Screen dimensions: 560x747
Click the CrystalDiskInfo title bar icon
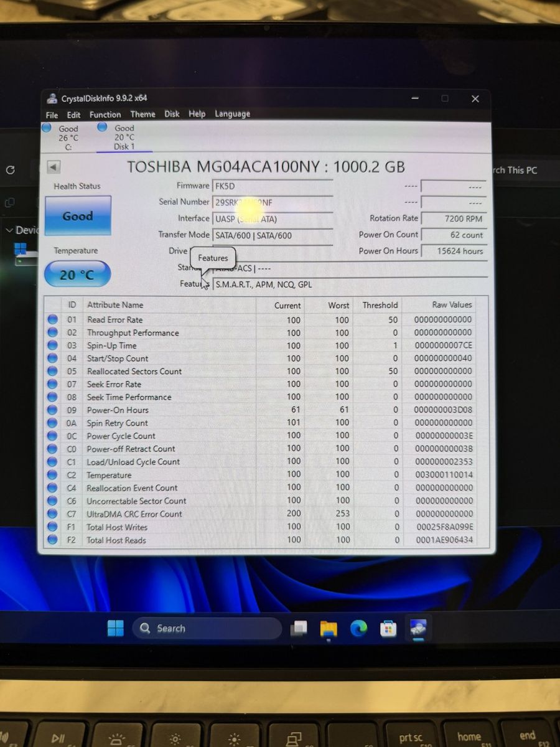point(52,98)
